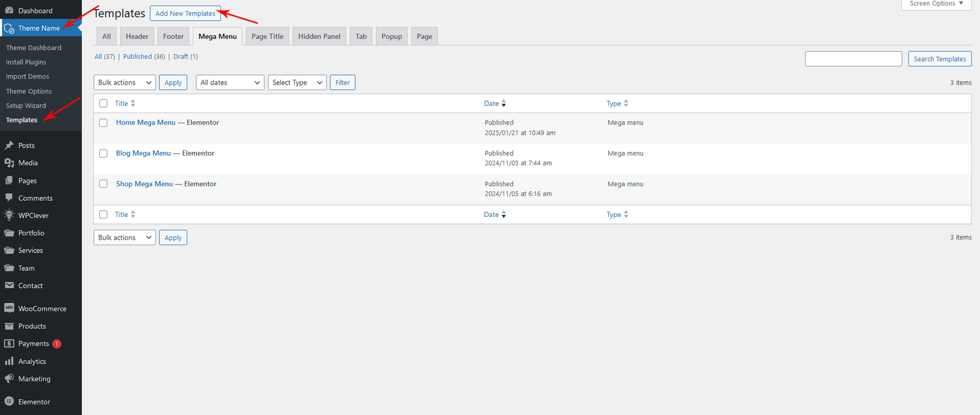The image size is (980, 415).
Task: Switch to the Footer tab
Action: click(x=173, y=37)
